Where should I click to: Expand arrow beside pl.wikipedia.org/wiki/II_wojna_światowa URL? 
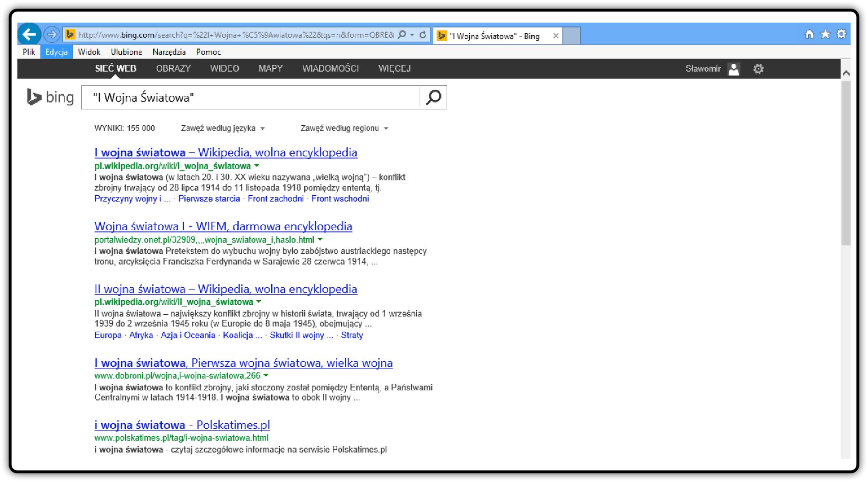259,302
